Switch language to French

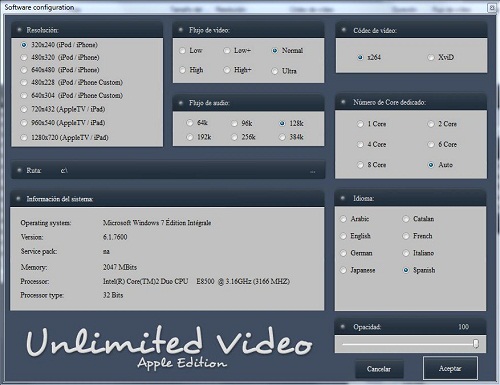pos(406,236)
